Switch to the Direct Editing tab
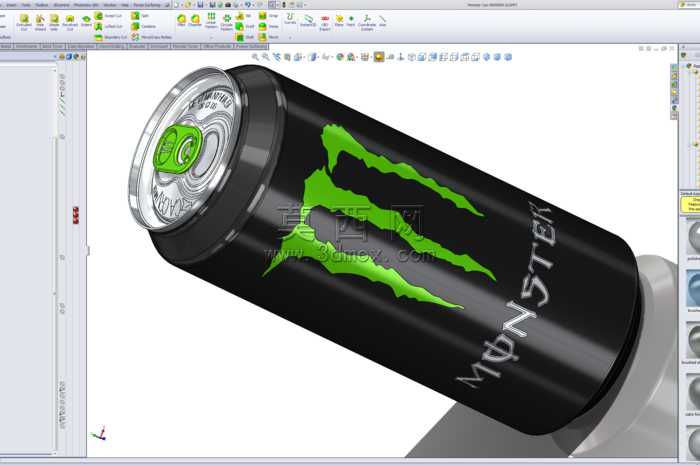 coord(112,46)
